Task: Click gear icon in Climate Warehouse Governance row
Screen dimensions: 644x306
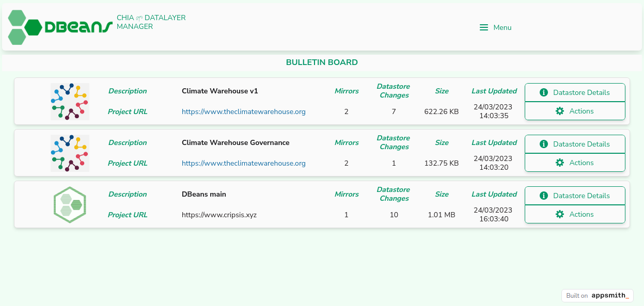Action: 560,163
